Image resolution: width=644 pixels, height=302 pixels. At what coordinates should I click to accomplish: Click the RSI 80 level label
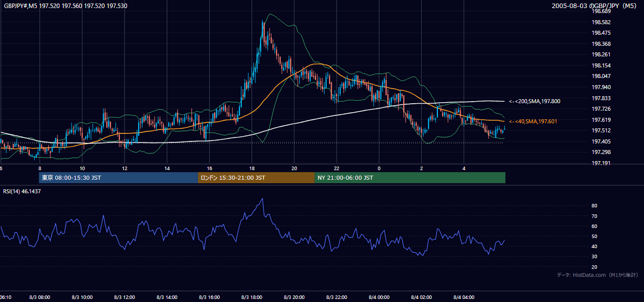click(594, 206)
